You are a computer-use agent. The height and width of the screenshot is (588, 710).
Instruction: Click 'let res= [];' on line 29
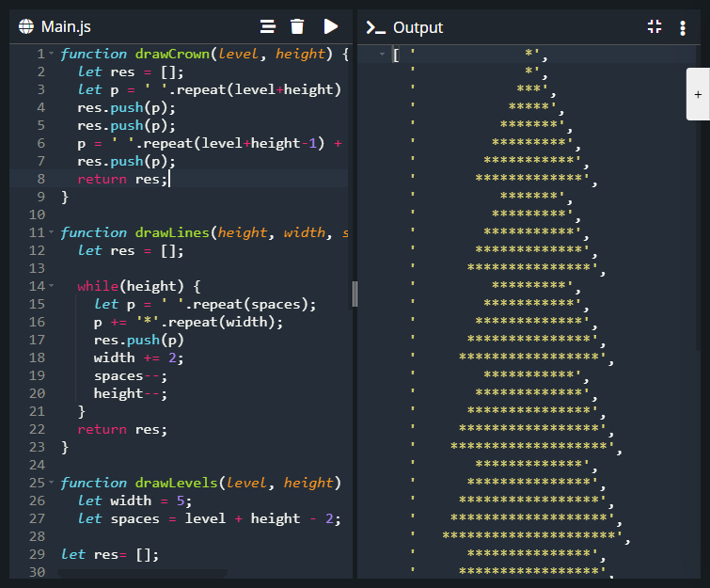coord(110,554)
